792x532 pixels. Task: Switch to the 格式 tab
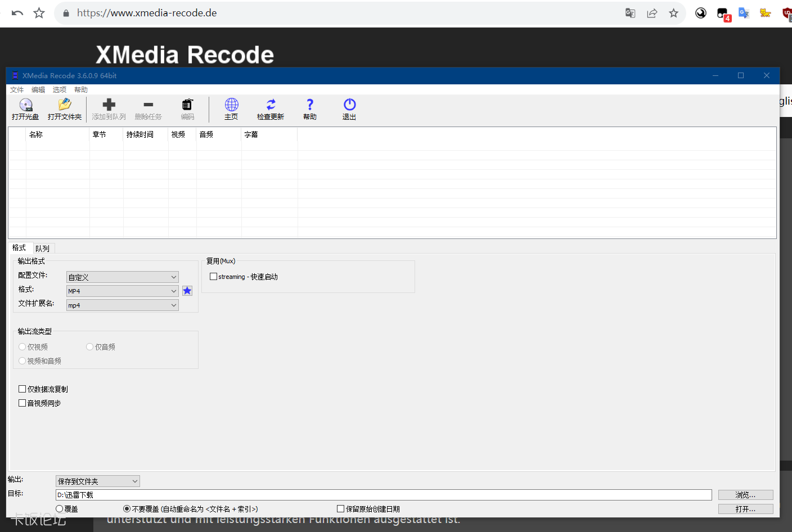[20, 248]
